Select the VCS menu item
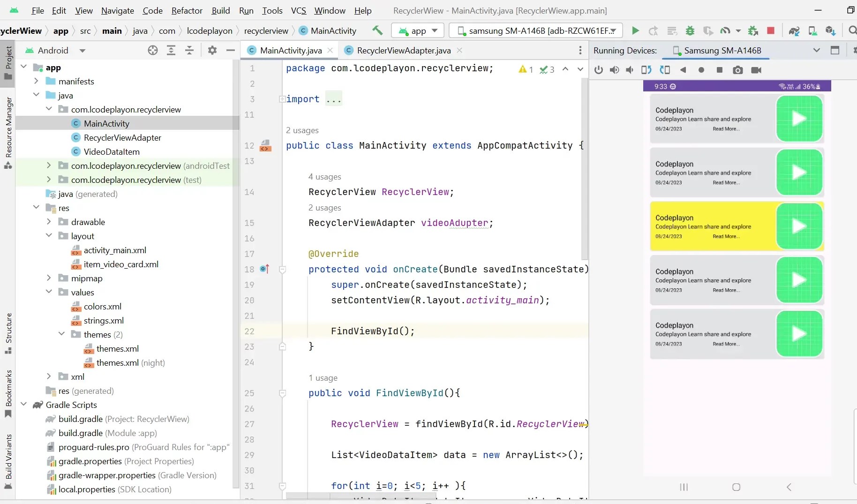Screen dimensions: 857x504 pyautogui.click(x=299, y=10)
